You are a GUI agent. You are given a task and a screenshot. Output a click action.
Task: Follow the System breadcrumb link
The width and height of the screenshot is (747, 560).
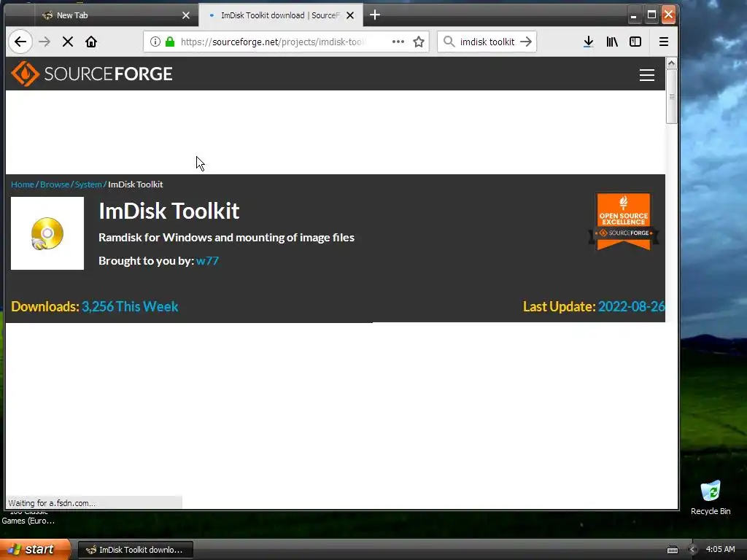coord(88,184)
